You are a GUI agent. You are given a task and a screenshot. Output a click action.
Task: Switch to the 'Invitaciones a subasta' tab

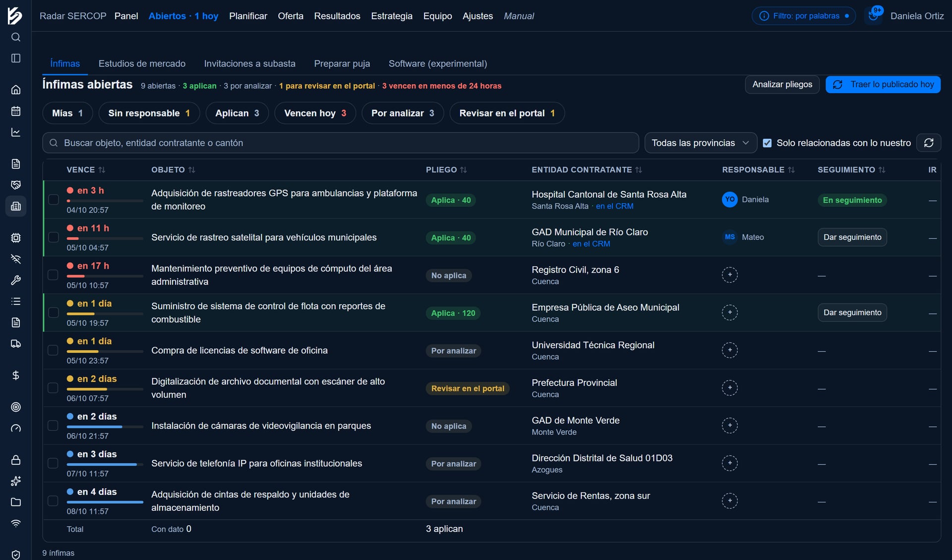click(x=249, y=63)
